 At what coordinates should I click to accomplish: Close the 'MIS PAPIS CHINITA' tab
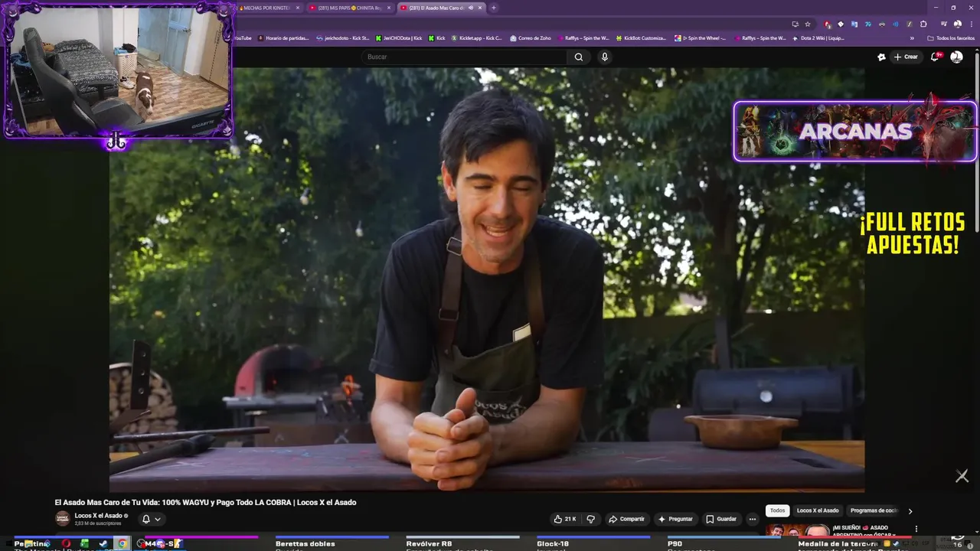(389, 8)
